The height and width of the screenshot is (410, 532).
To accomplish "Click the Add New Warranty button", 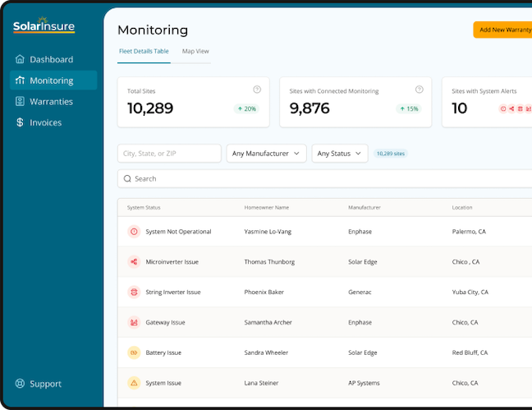I will click(x=503, y=30).
